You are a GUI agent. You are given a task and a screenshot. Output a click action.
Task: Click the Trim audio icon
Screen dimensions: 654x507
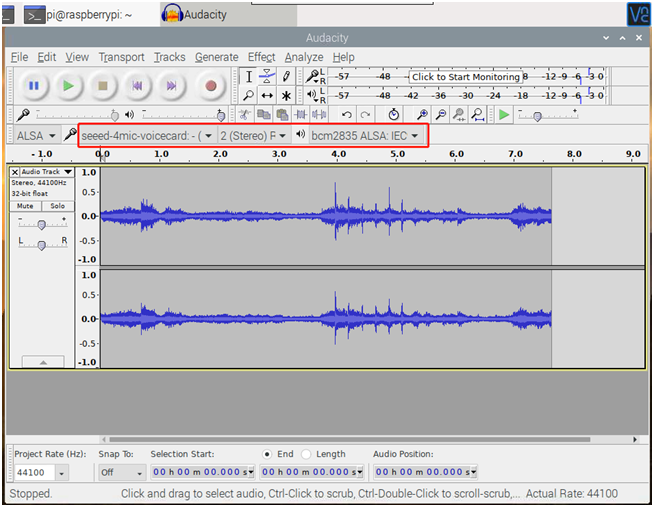point(300,114)
